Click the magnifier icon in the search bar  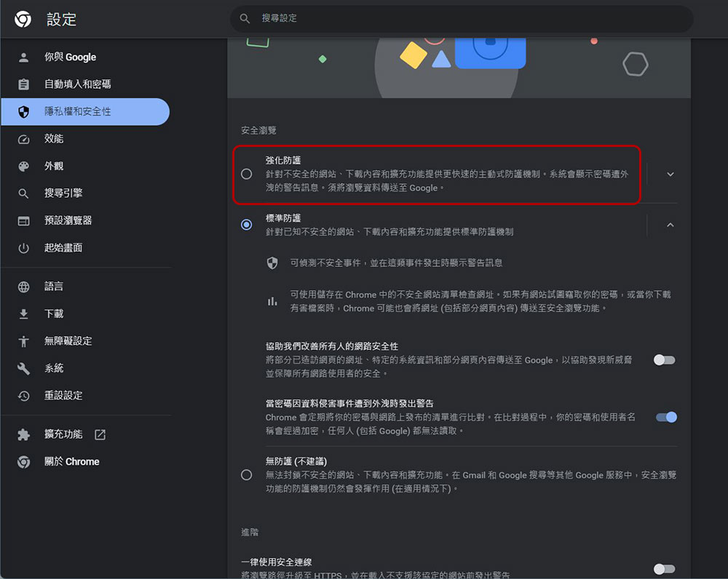tap(245, 18)
